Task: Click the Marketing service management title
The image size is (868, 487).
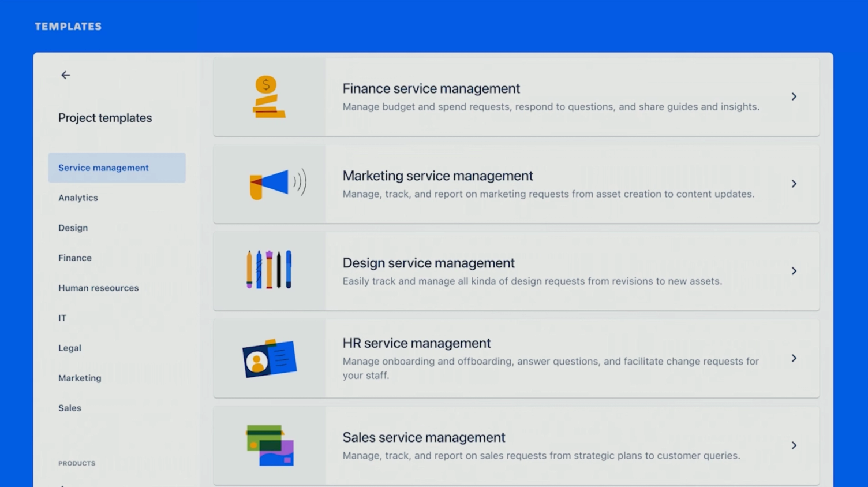Action: click(437, 176)
